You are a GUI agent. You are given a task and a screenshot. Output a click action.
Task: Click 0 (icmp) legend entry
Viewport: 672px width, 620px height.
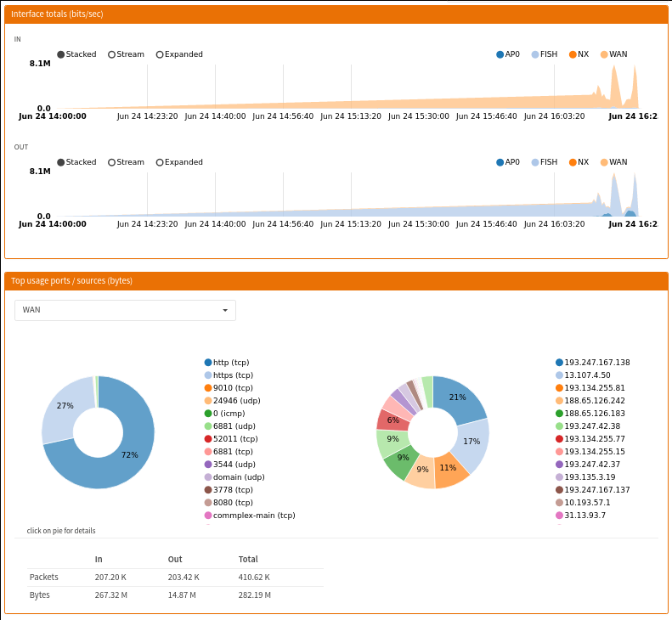coord(224,414)
